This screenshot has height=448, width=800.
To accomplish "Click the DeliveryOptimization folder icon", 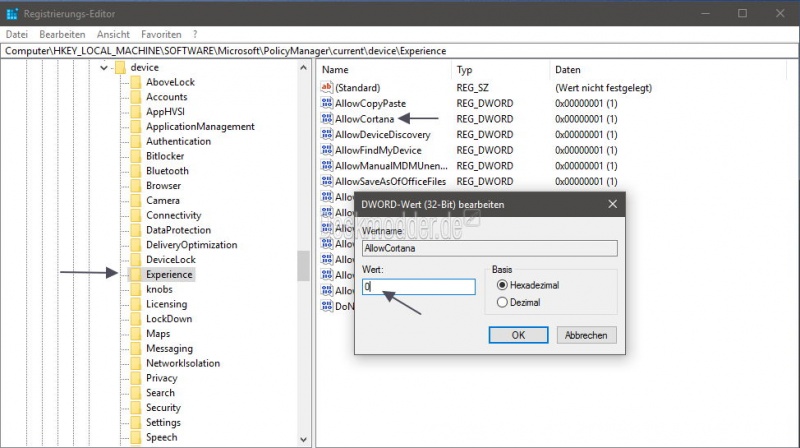I will (136, 245).
